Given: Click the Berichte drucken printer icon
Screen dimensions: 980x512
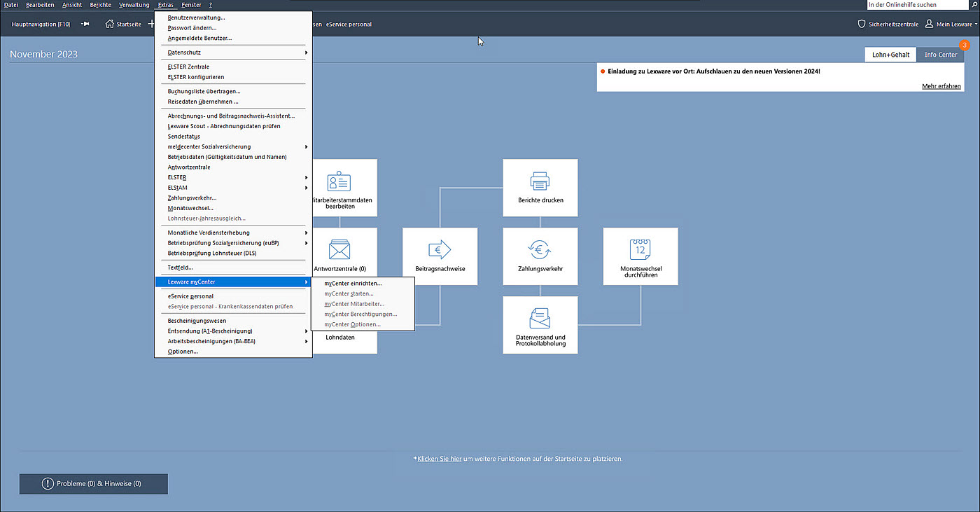Looking at the screenshot, I should point(540,181).
